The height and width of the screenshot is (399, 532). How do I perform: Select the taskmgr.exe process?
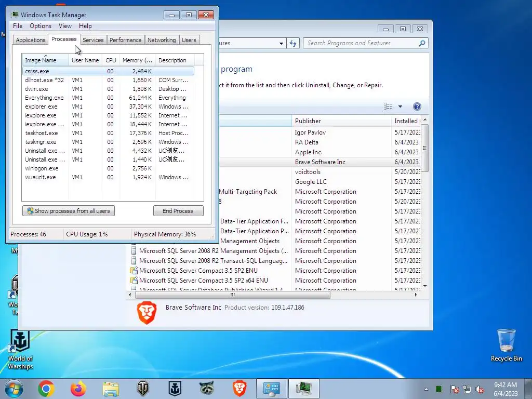[108, 142]
